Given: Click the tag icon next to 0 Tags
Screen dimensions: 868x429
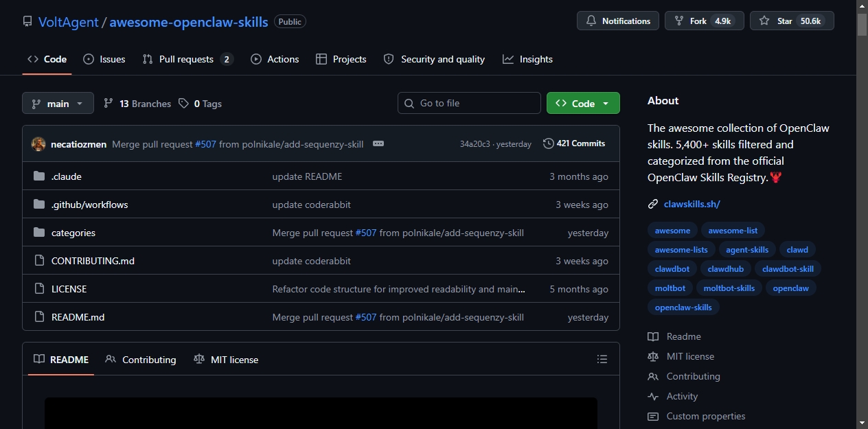Looking at the screenshot, I should point(183,104).
